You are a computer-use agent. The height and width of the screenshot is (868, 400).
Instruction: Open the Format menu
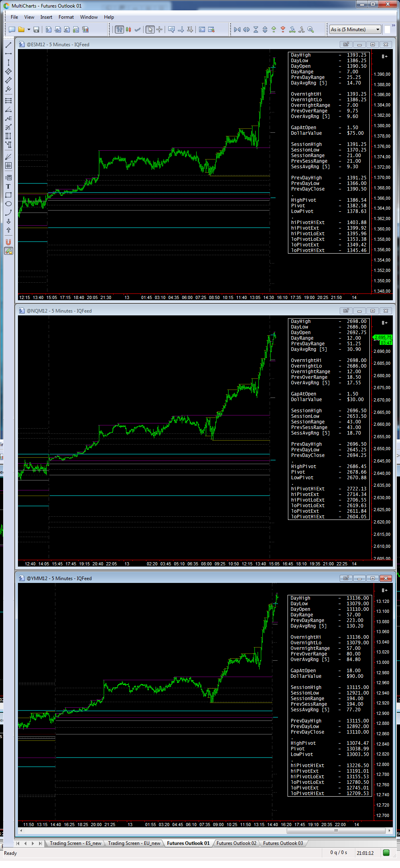[66, 17]
